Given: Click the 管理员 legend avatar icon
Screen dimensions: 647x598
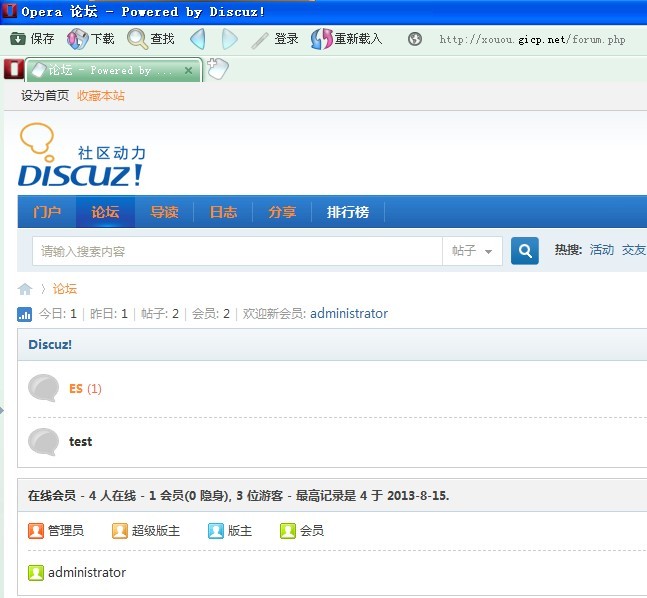Looking at the screenshot, I should 36,531.
